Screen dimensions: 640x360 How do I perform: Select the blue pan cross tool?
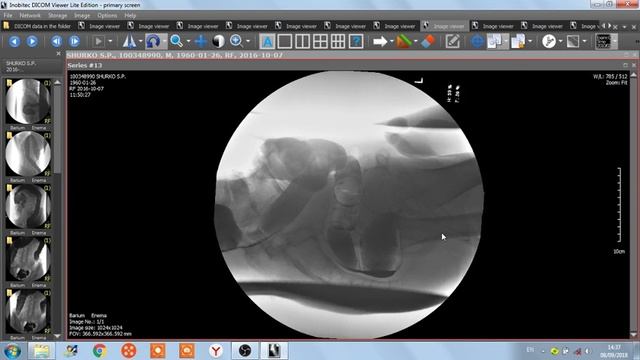tap(200, 41)
